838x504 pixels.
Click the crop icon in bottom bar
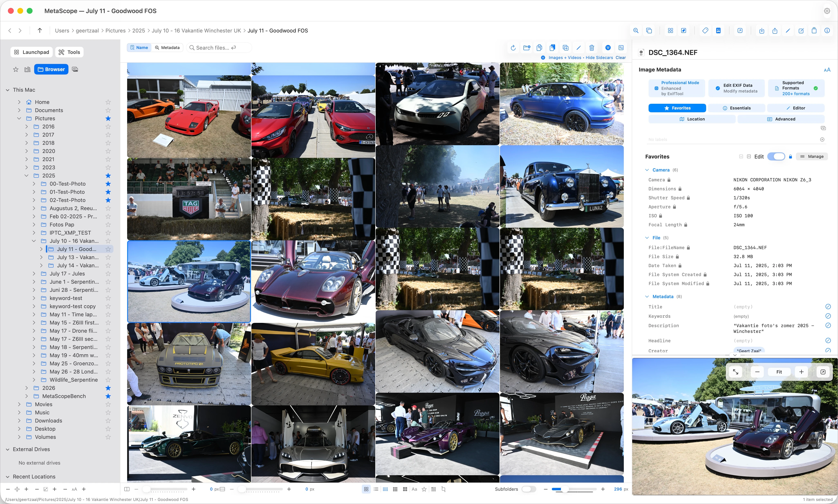tap(444, 489)
